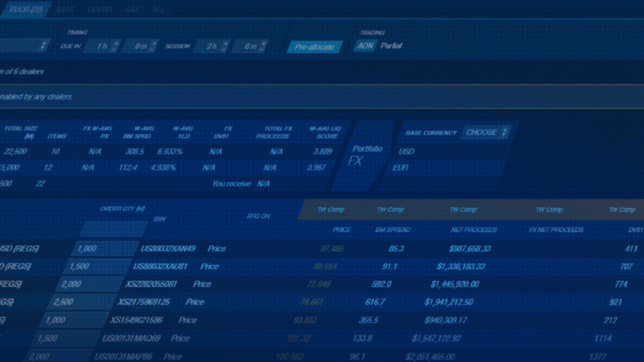The image size is (644, 362).
Task: Switch to the SSAS tab
Action: (x=65, y=9)
